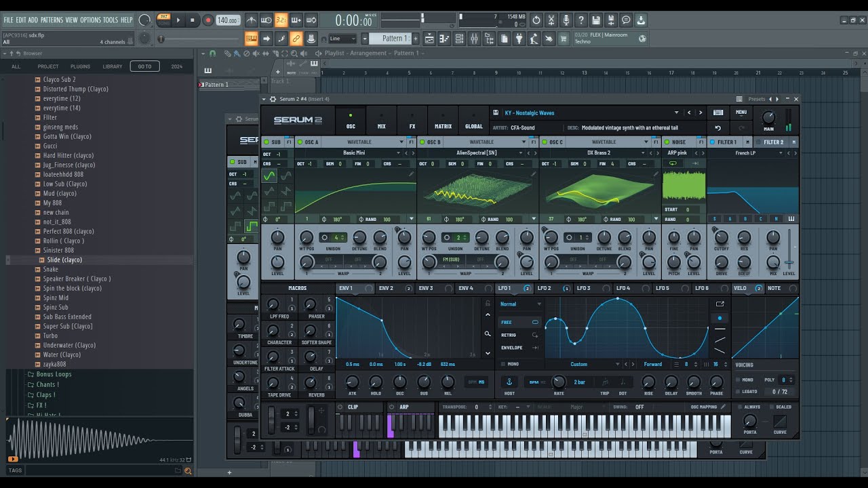
Task: Click the question mark help icon
Action: point(581,20)
